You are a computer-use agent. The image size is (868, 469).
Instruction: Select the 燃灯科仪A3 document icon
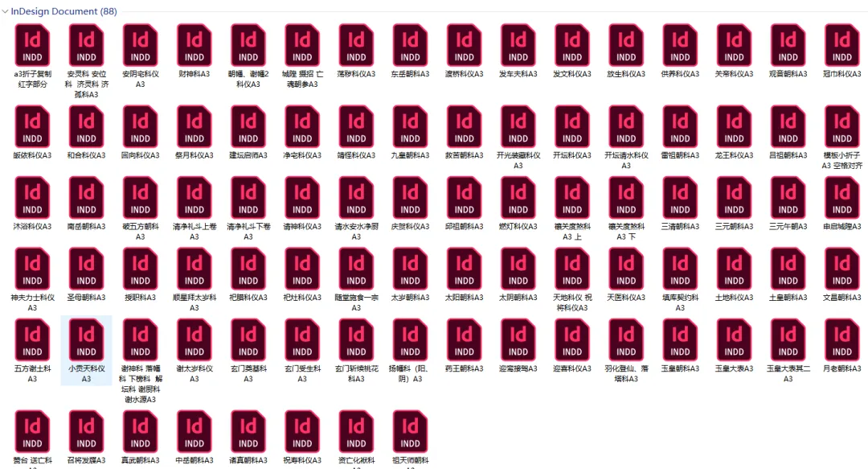[518, 197]
